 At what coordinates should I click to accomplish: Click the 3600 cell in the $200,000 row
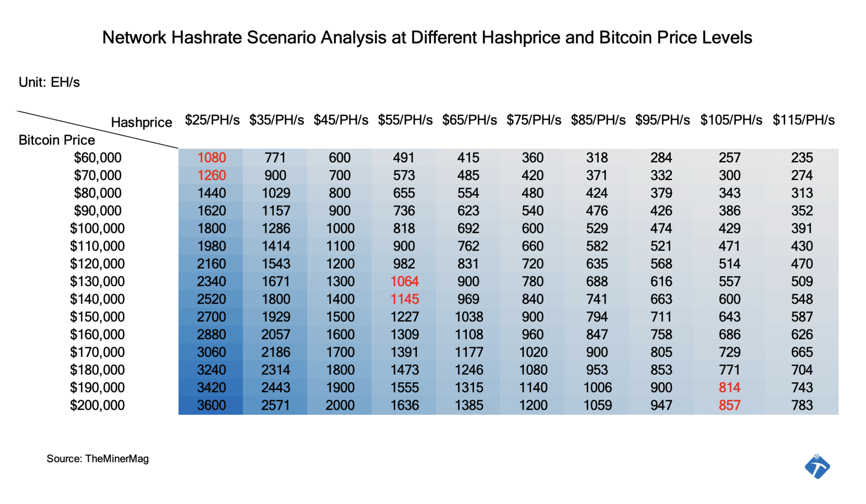[x=211, y=405]
